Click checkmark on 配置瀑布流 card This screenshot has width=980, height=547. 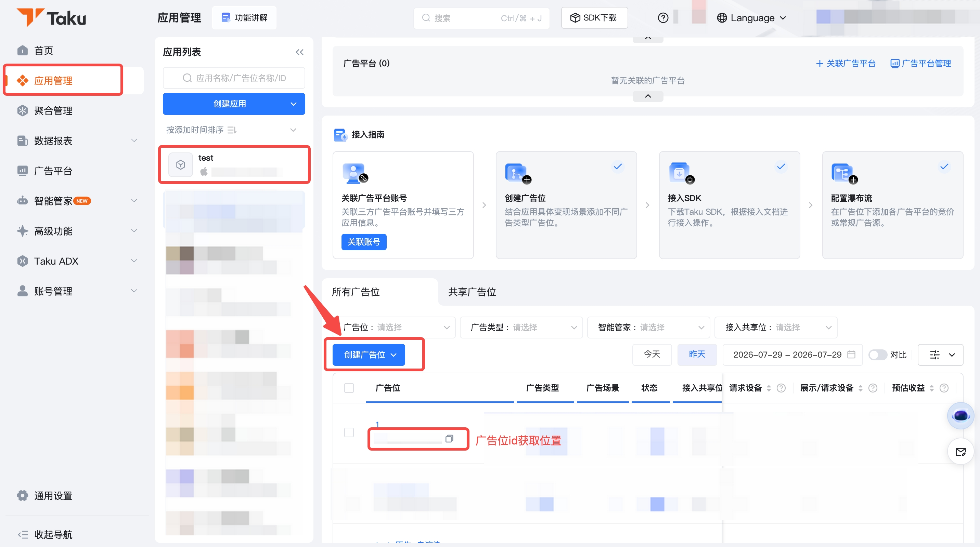click(x=944, y=166)
